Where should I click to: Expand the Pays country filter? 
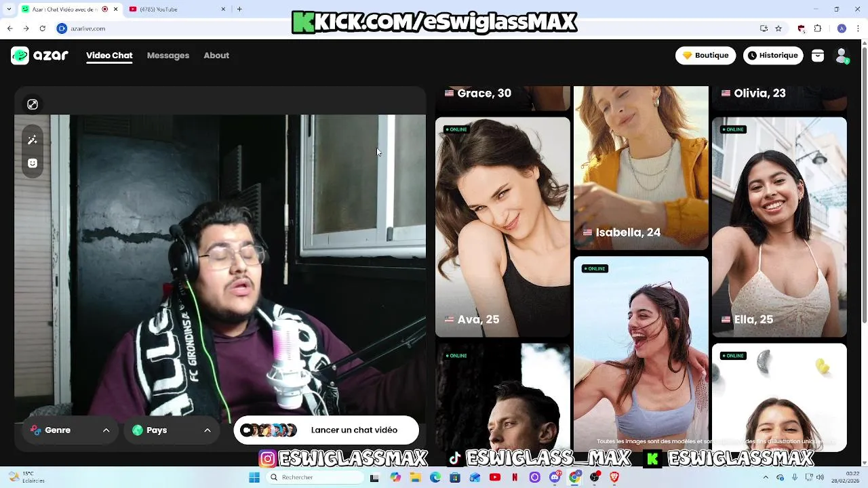pos(171,430)
